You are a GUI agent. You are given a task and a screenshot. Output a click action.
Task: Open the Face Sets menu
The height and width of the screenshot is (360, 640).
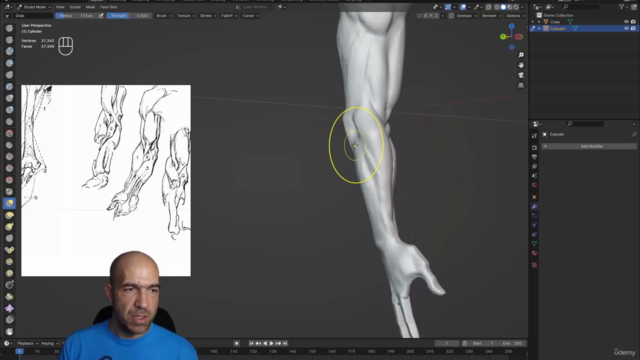coord(109,7)
